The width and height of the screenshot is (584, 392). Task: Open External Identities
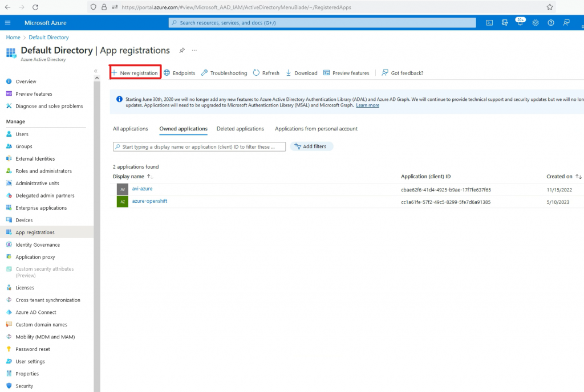click(x=35, y=158)
